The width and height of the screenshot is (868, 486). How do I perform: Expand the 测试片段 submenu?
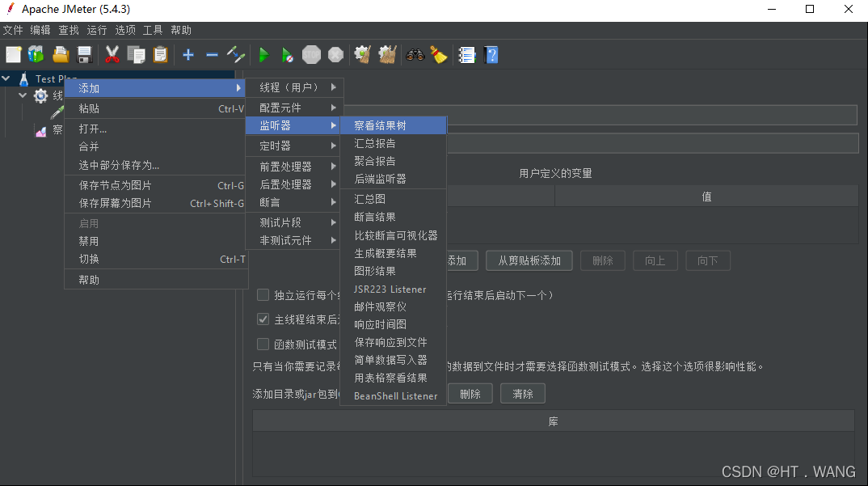(x=294, y=222)
